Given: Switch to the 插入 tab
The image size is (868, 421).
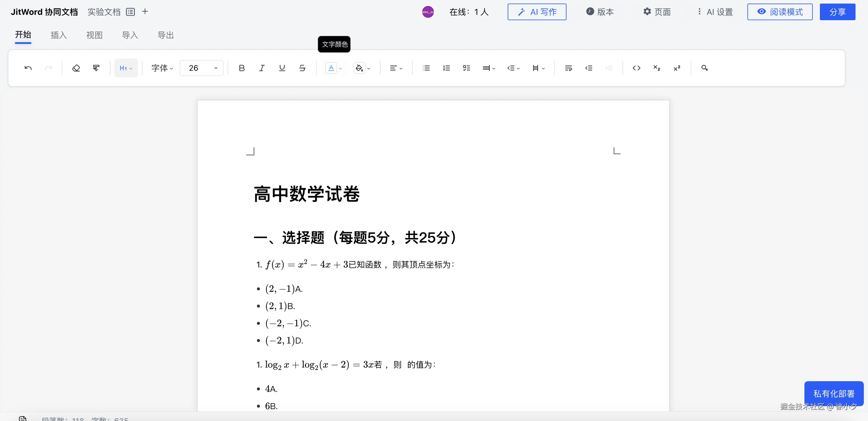Looking at the screenshot, I should pyautogui.click(x=59, y=35).
